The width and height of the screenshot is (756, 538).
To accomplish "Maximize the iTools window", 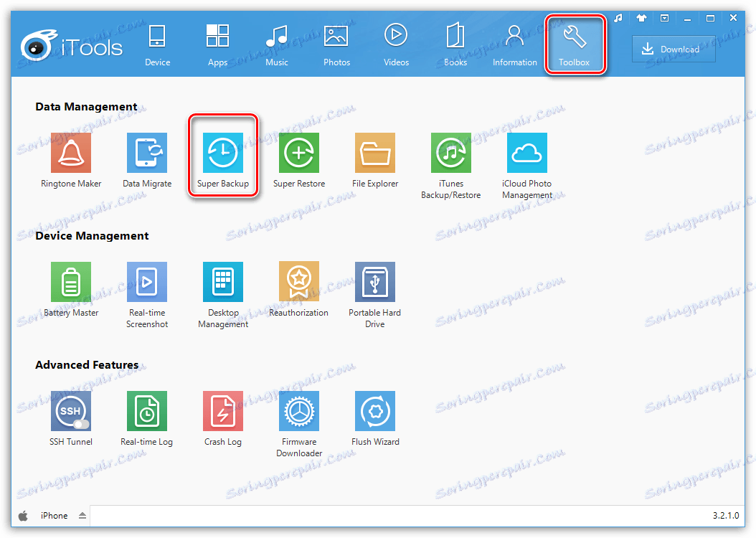I will (710, 19).
